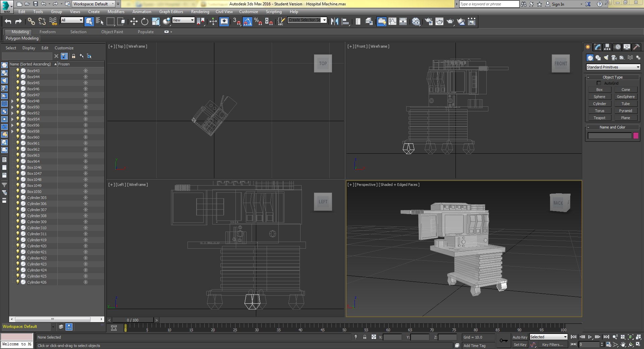Viewport: 644px width, 349px height.
Task: Create a Teapot primitive button
Action: point(599,118)
